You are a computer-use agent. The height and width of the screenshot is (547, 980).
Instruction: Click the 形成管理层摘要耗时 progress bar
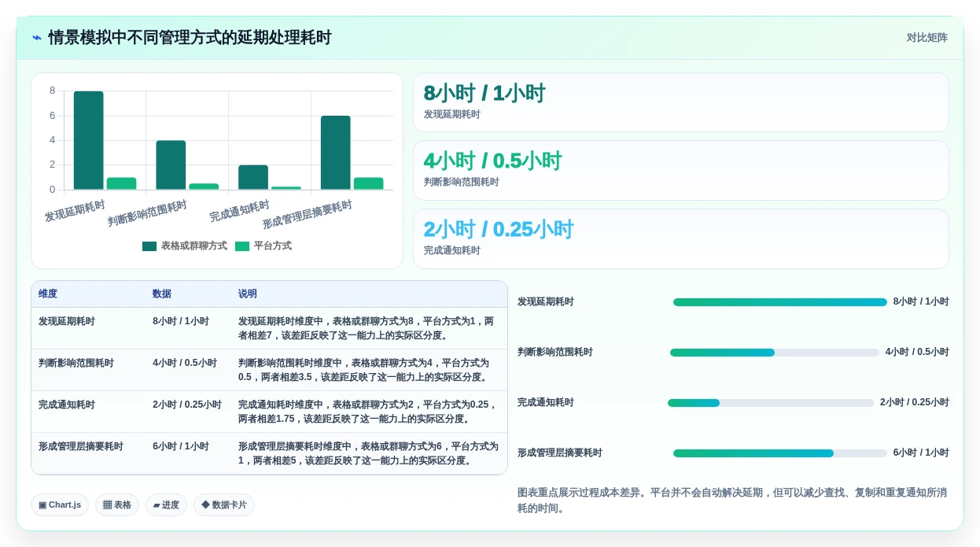[x=780, y=453]
